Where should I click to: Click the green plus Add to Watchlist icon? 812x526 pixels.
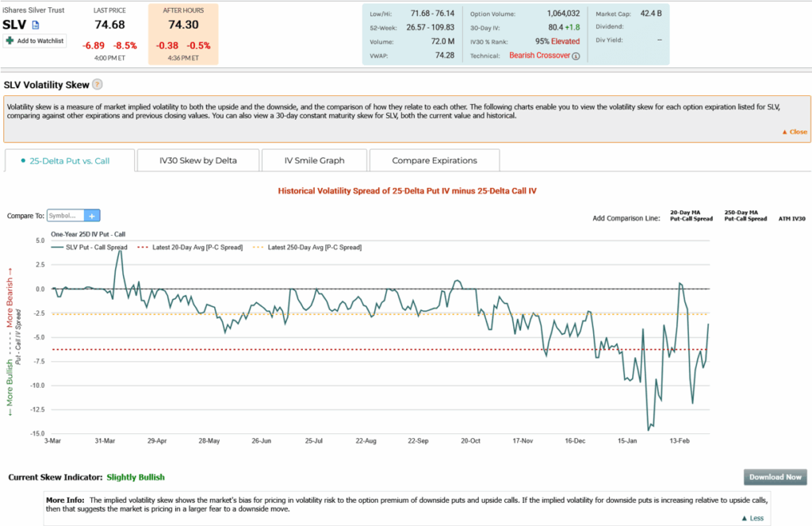pos(9,40)
